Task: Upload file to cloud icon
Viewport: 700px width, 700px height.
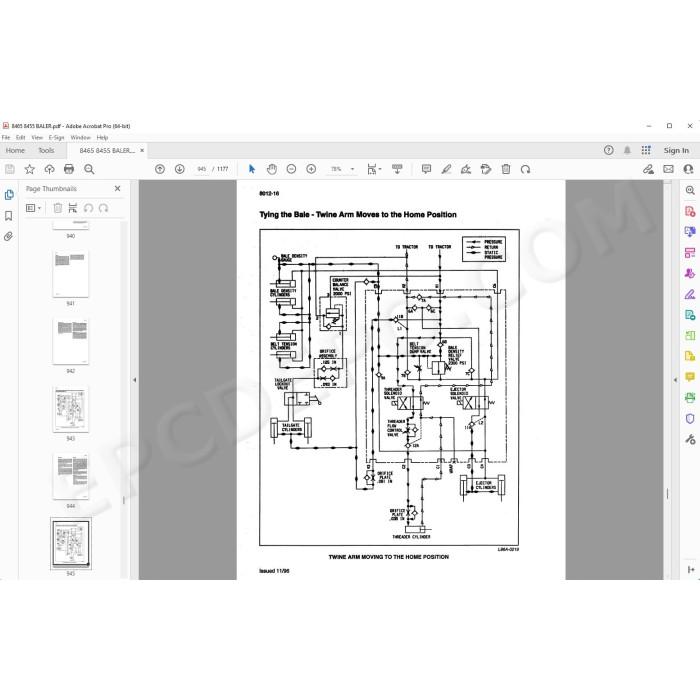Action: 49,169
